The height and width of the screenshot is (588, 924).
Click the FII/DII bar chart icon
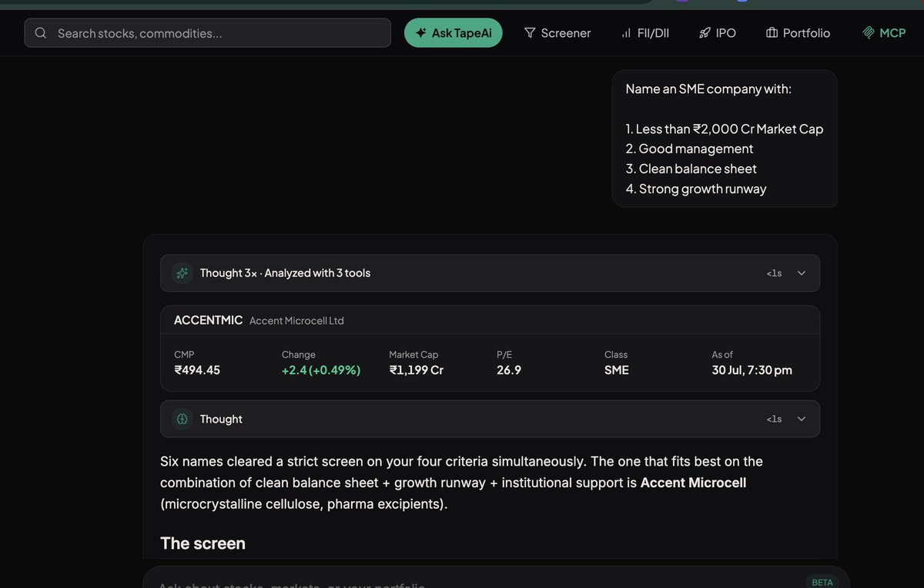626,33
